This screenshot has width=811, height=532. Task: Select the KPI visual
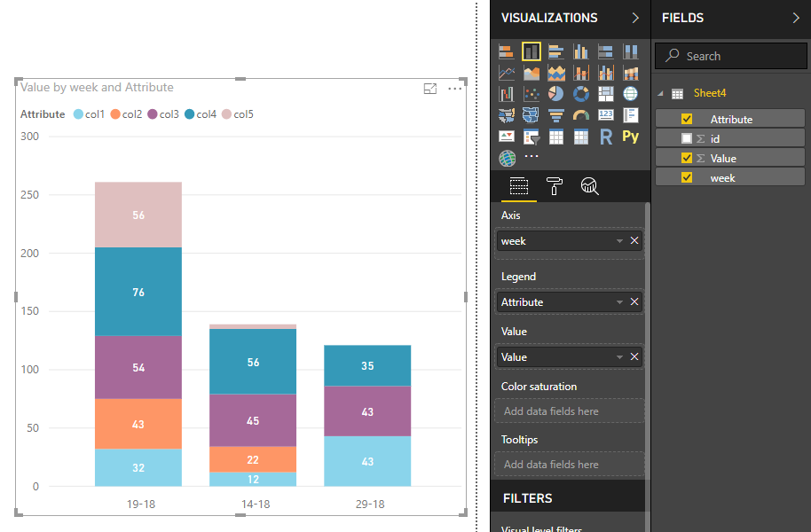507,137
